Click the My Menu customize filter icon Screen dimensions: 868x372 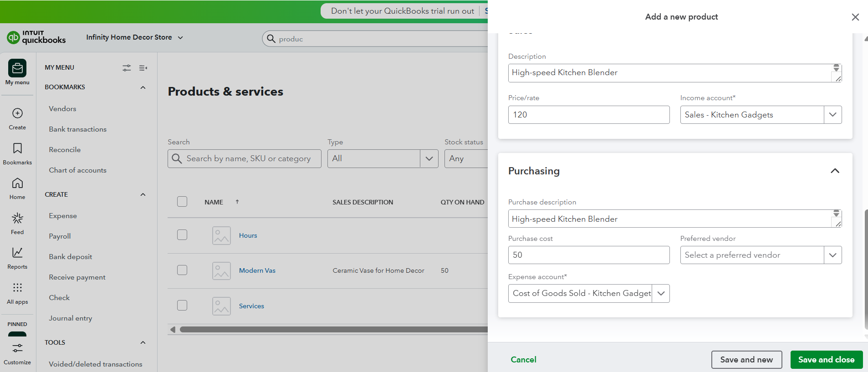(x=127, y=68)
